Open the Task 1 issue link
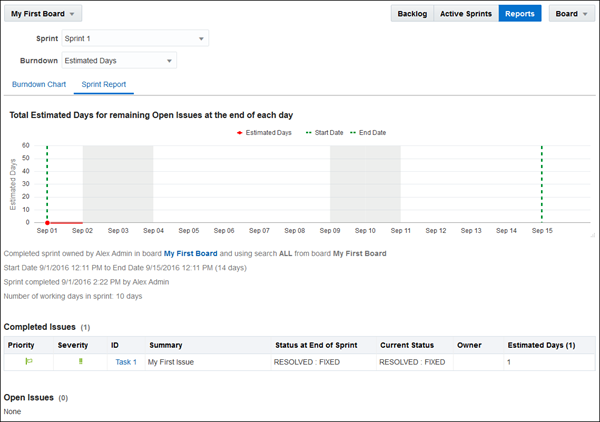The image size is (600, 422). click(x=125, y=362)
